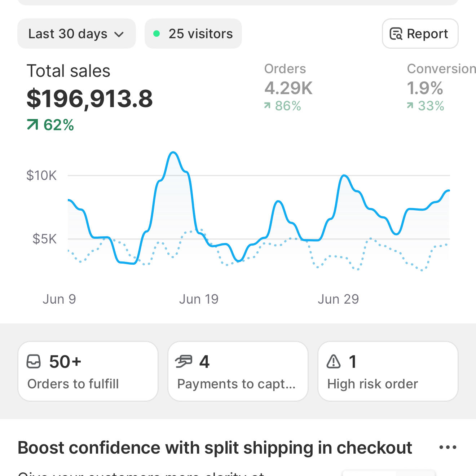The height and width of the screenshot is (476, 476).
Task: Click the high risk warning triangle icon
Action: (x=334, y=362)
